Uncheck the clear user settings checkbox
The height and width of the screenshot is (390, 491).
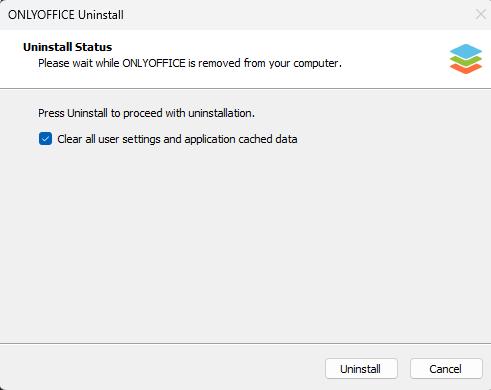45,139
